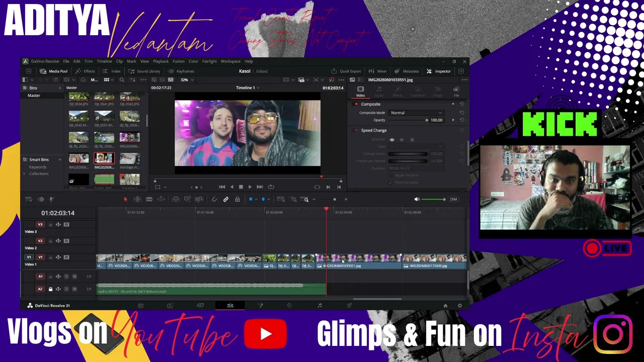Screen dimensions: 644x362
Task: Lock the Video 3 track
Action: coord(50,225)
